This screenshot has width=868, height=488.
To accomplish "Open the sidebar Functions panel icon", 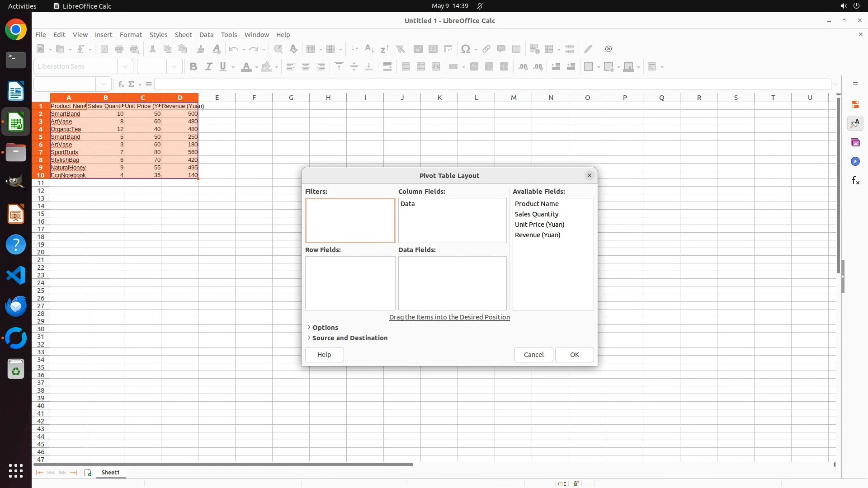I will click(855, 181).
